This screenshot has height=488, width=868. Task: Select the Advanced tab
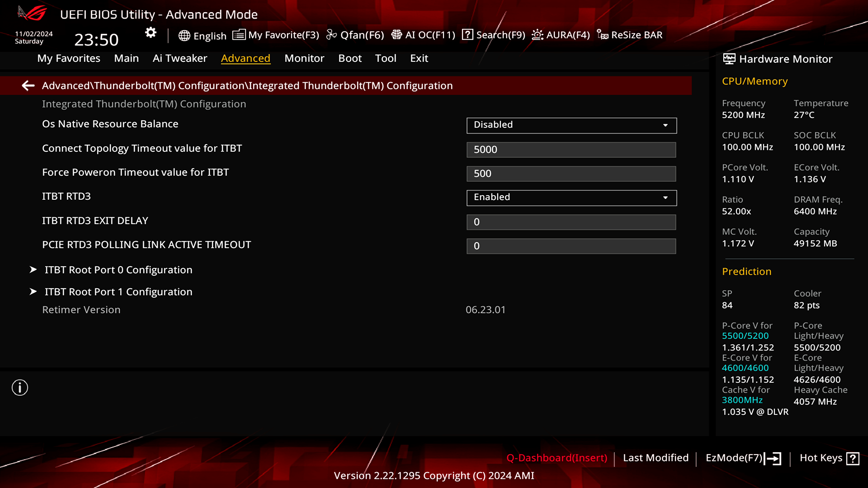[x=245, y=58]
